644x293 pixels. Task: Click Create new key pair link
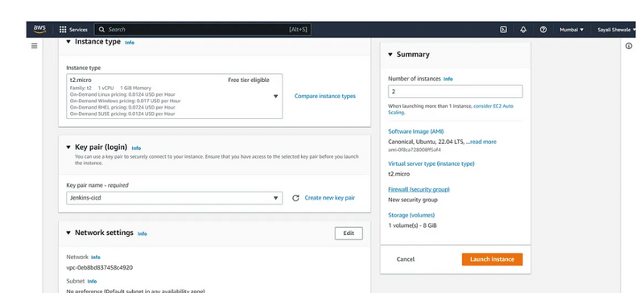[x=330, y=198]
